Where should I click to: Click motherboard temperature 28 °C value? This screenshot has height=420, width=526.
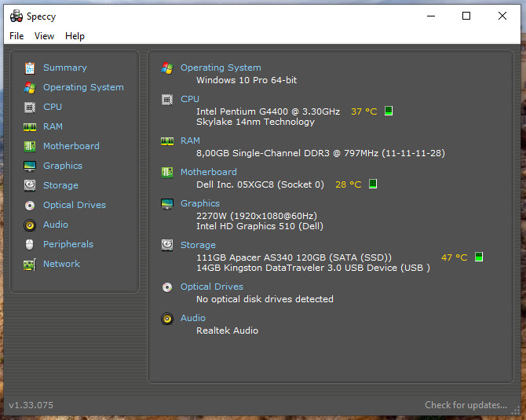[x=349, y=184]
